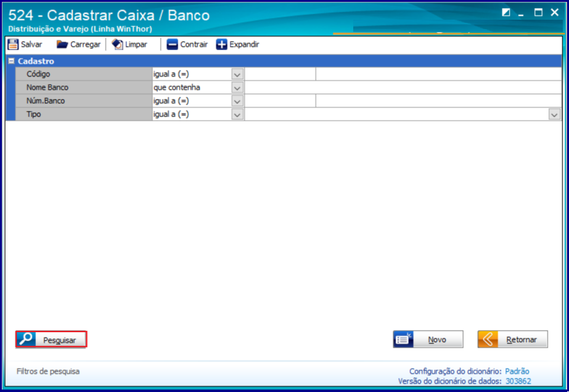The image size is (569, 392).
Task: Click the Salvar floppy disk icon
Action: (13, 44)
